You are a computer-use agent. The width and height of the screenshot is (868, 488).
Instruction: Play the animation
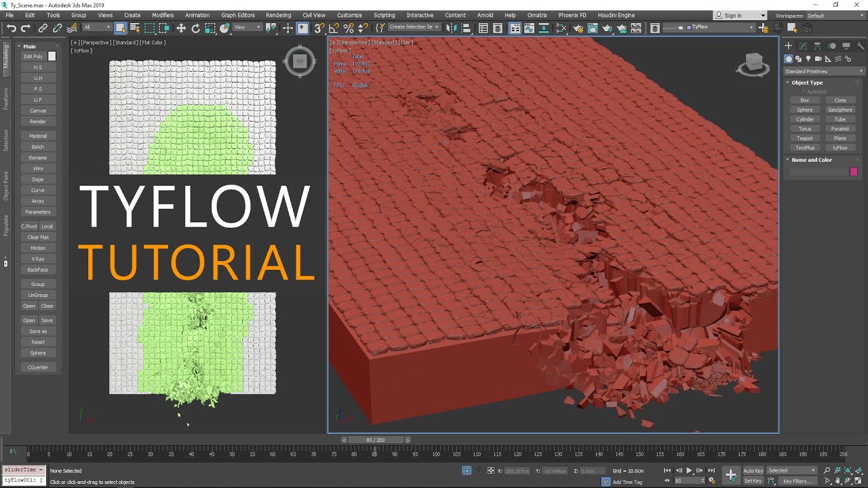coord(689,470)
